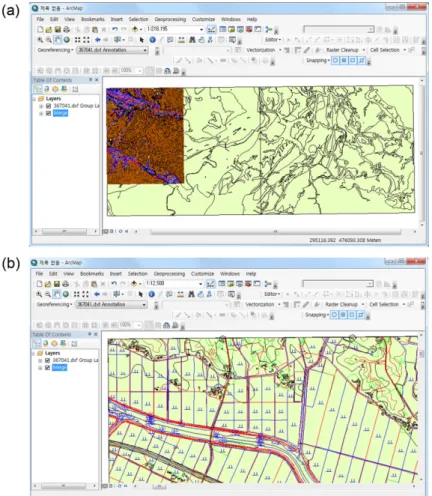This screenshot has height=496, width=432.
Task: Expand 367041.dxf Group Layer tree in window (a)
Action: click(41, 106)
